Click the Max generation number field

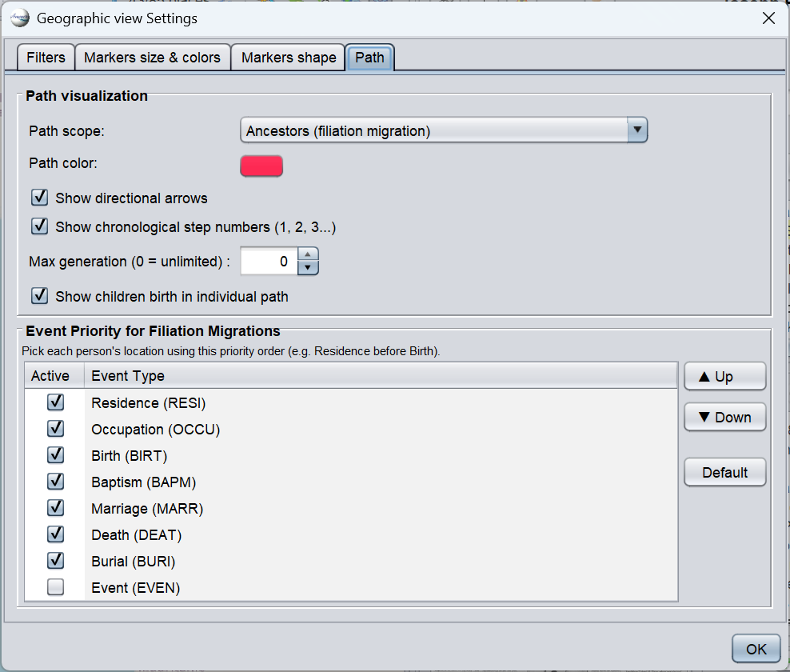(269, 261)
